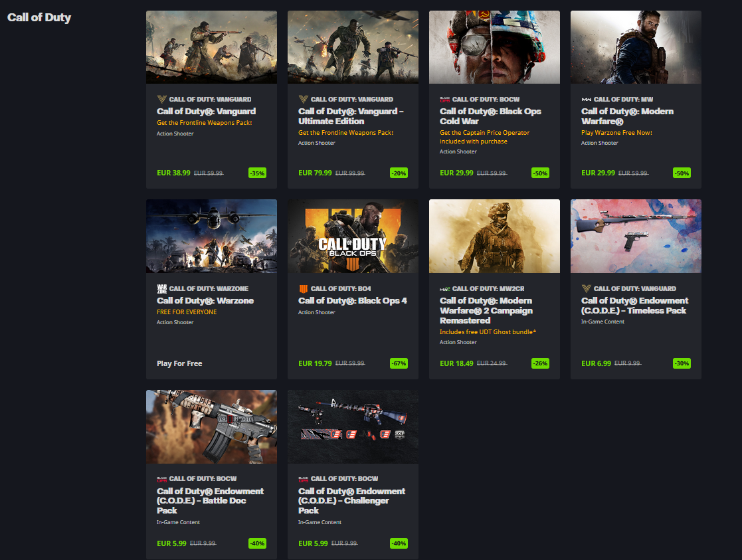Click the MW2CR logo icon
Image resolution: width=742 pixels, height=560 pixels.
(444, 288)
